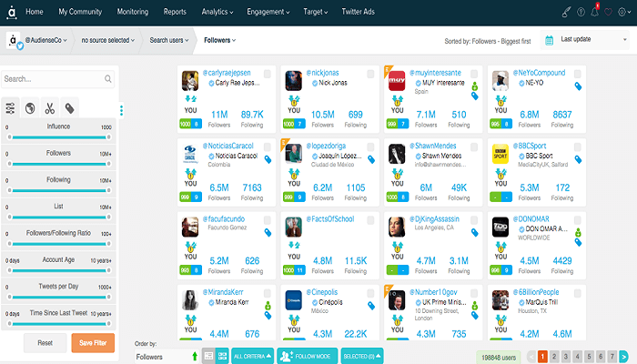Select the filter sliders tab icon

[10, 108]
